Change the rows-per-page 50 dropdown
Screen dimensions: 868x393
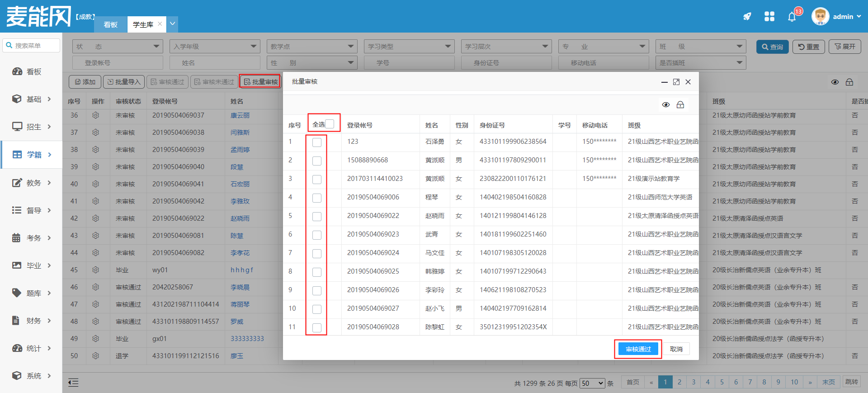pyautogui.click(x=592, y=383)
